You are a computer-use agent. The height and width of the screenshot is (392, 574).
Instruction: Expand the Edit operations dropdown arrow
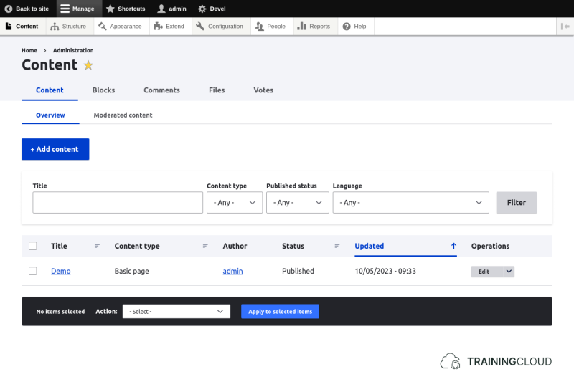509,272
